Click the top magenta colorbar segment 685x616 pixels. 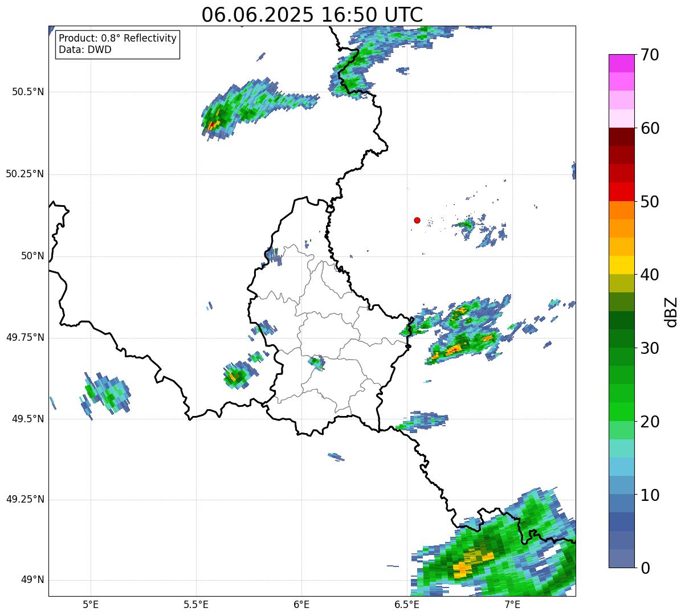(x=621, y=63)
